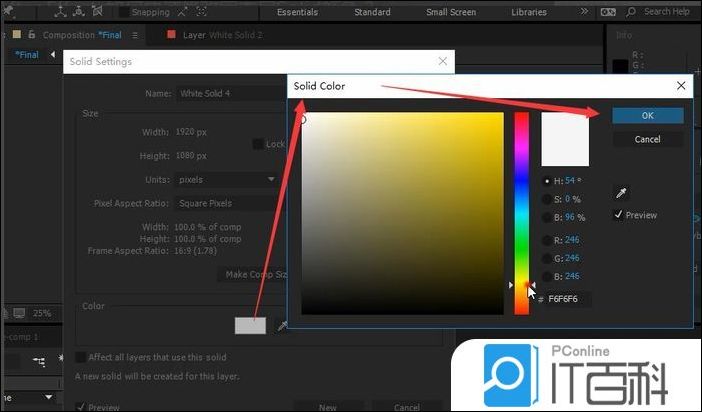702x412 pixels.
Task: Uncheck Preview in the Solid Color dialog
Action: [618, 215]
